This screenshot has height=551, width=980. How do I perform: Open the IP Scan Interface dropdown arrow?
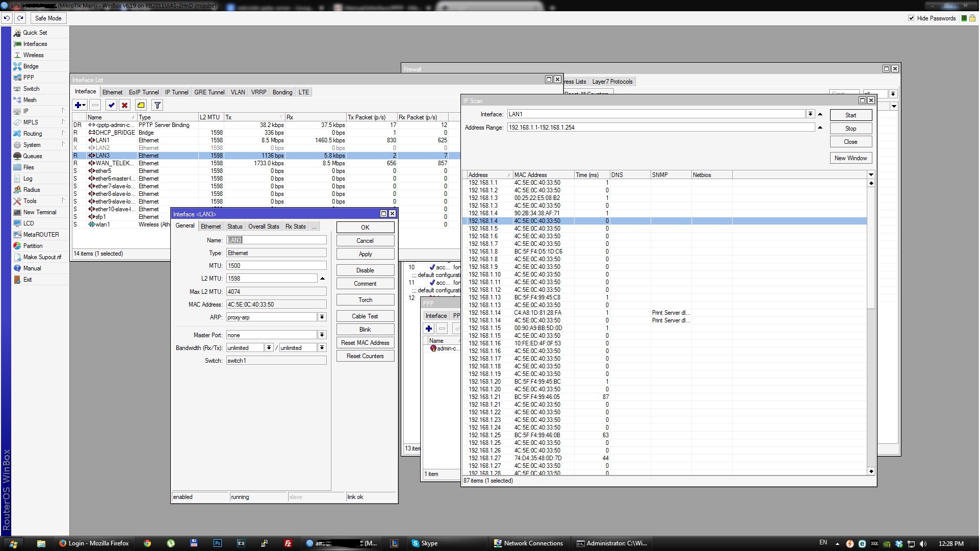coord(810,114)
